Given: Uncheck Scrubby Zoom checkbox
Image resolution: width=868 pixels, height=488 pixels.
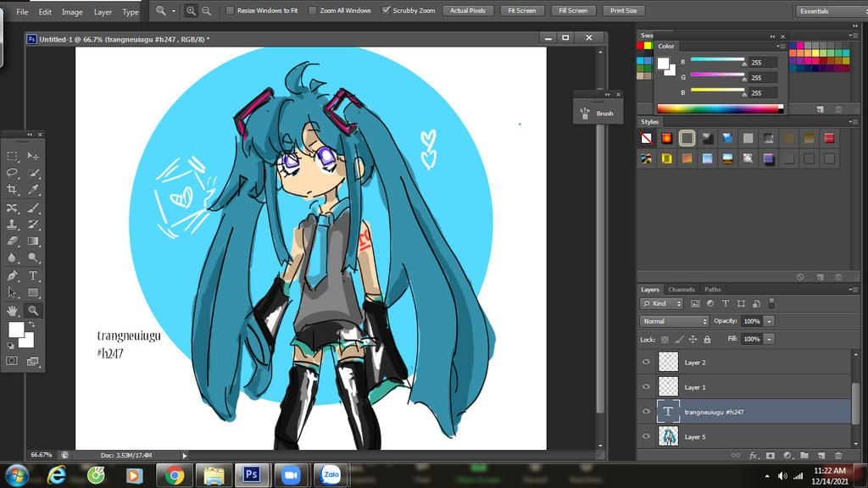Looking at the screenshot, I should tap(386, 10).
